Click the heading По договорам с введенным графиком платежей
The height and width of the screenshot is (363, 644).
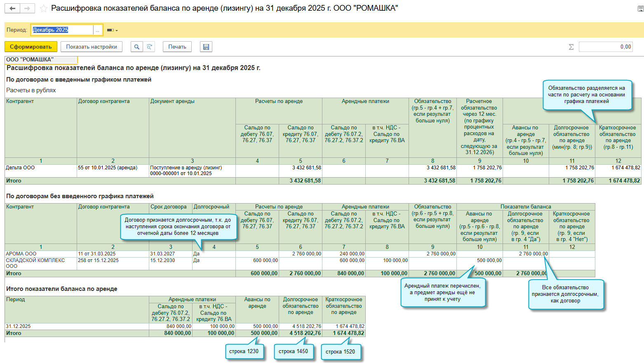click(x=79, y=80)
